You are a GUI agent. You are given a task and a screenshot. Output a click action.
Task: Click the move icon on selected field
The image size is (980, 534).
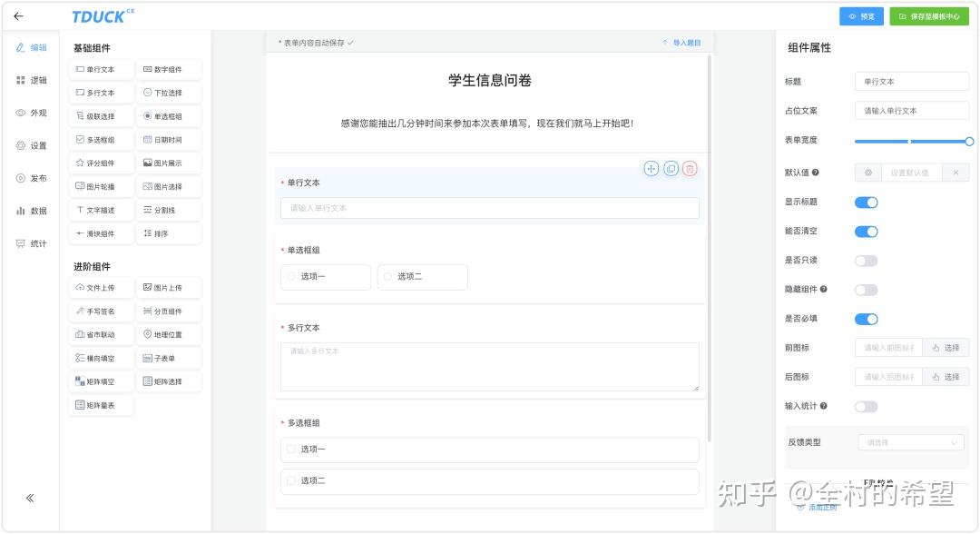click(x=652, y=169)
